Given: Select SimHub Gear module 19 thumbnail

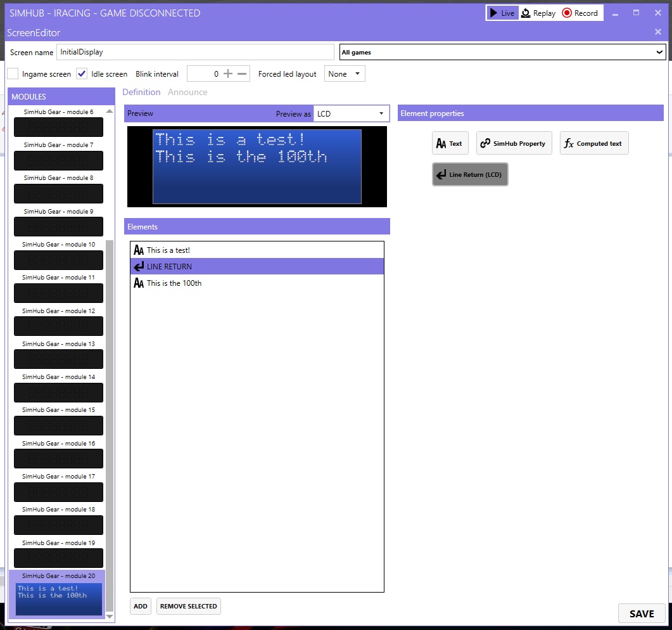Looking at the screenshot, I should coord(58,558).
